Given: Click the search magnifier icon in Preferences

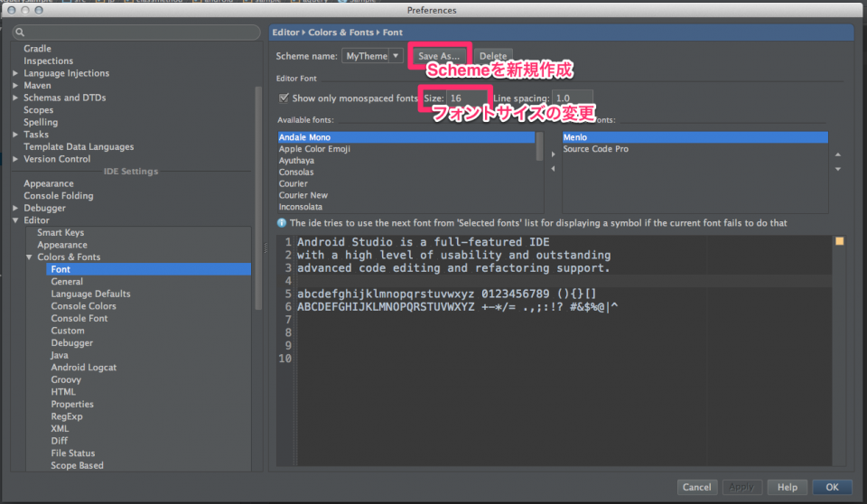Looking at the screenshot, I should pyautogui.click(x=20, y=33).
